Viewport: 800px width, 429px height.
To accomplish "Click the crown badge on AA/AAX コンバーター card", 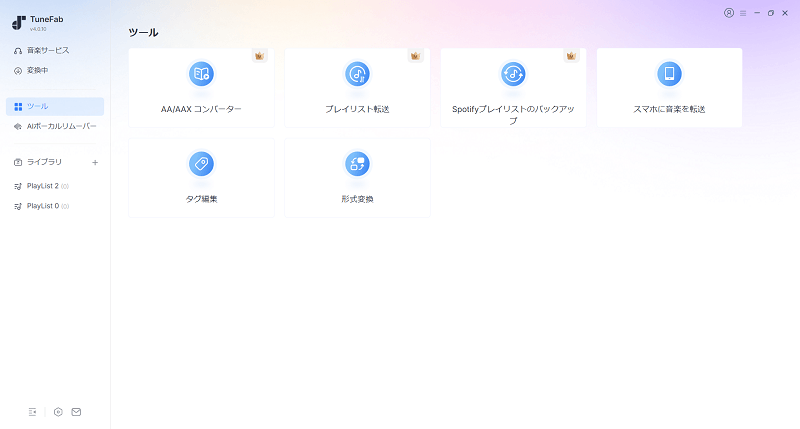I will pyautogui.click(x=259, y=56).
